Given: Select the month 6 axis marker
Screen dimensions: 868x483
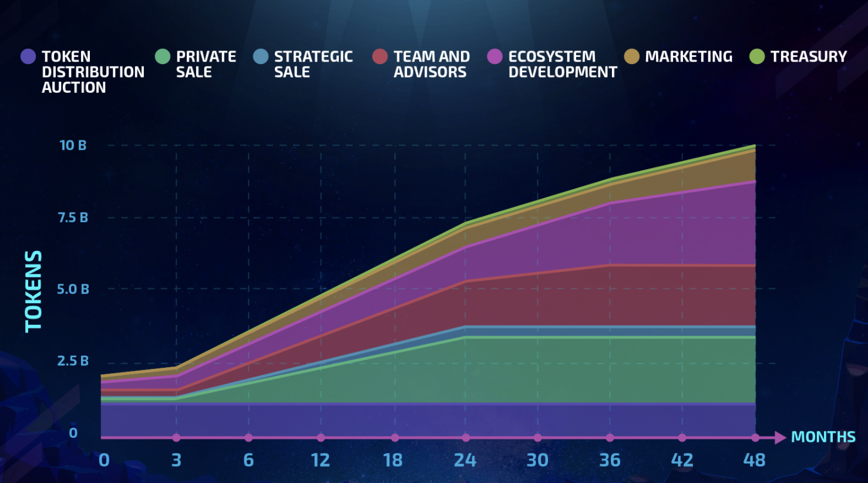Looking at the screenshot, I should pos(248,438).
